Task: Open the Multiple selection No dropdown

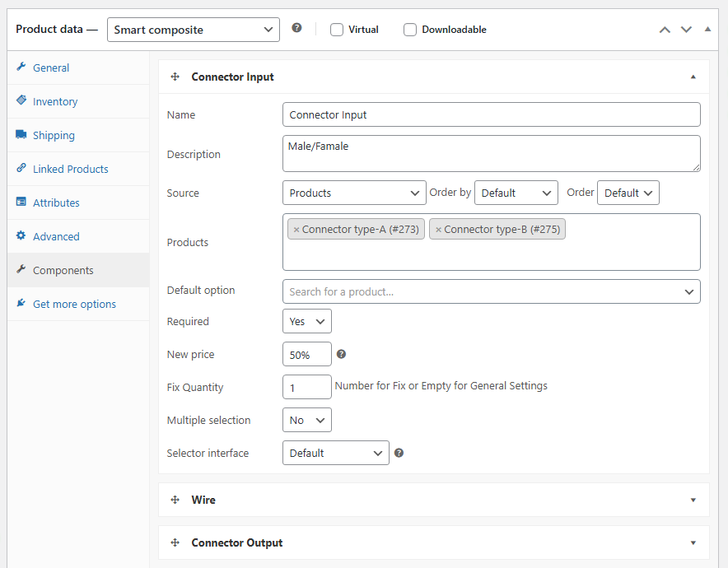Action: point(306,421)
